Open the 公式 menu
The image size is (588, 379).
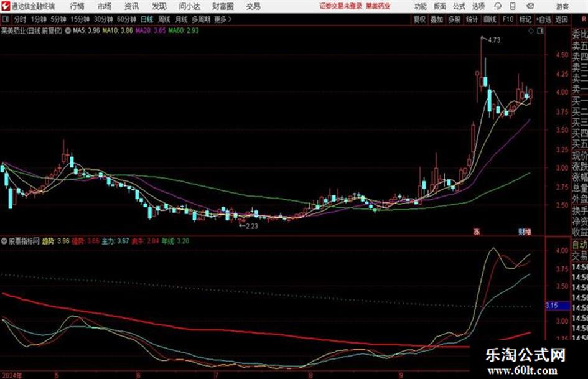(459, 6)
